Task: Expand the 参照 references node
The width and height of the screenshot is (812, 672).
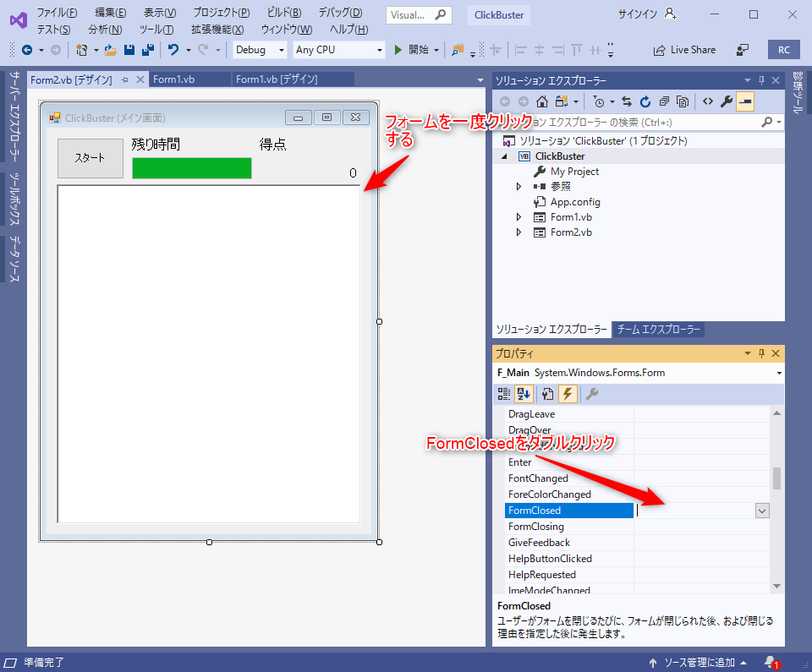Action: point(518,186)
